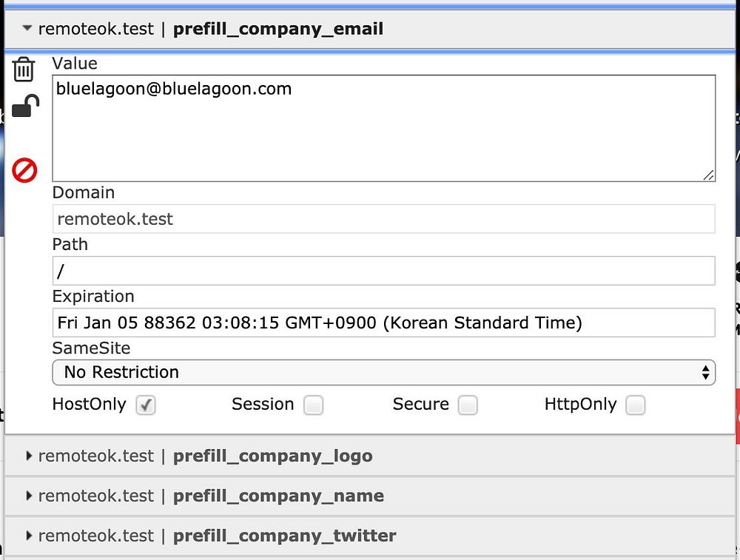
Task: Enable the Session checkbox
Action: 314,405
